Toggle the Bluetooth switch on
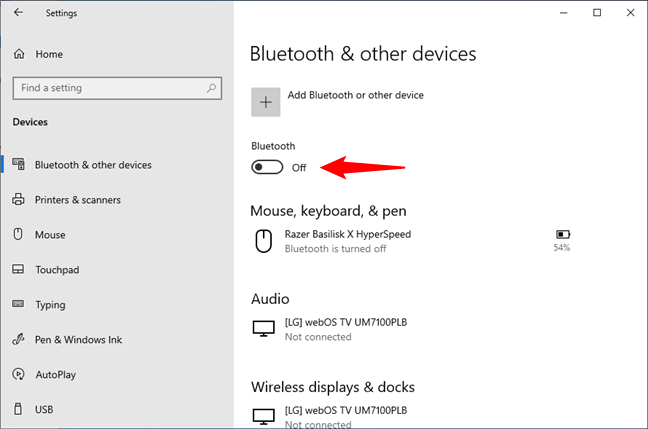Viewport: 648px width, 429px height. tap(267, 167)
